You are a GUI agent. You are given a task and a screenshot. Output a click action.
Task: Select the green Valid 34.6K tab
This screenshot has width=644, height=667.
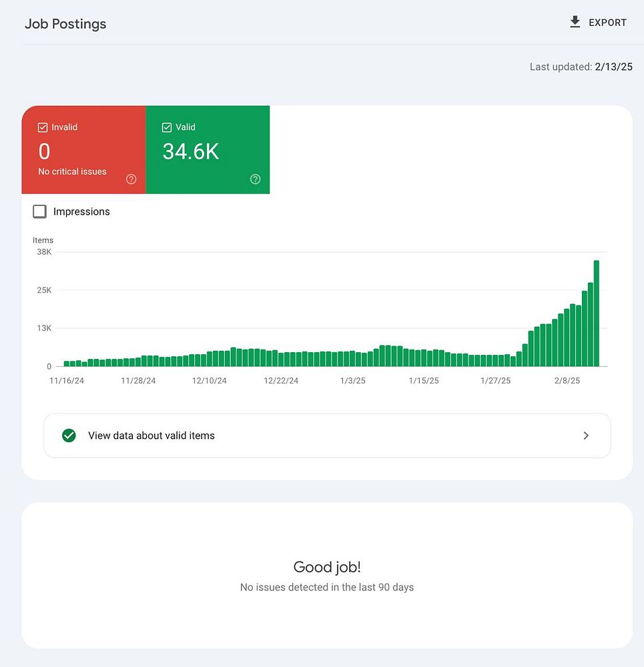208,150
